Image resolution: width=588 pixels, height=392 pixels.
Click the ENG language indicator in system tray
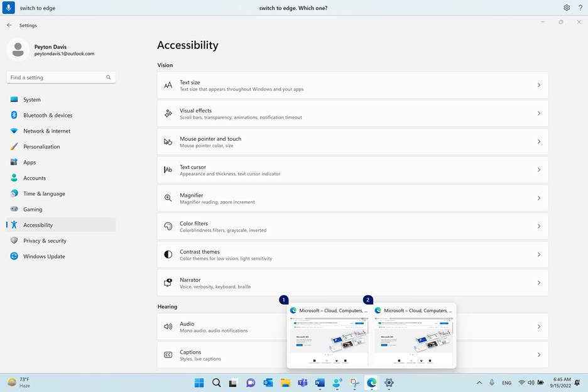[506, 383]
